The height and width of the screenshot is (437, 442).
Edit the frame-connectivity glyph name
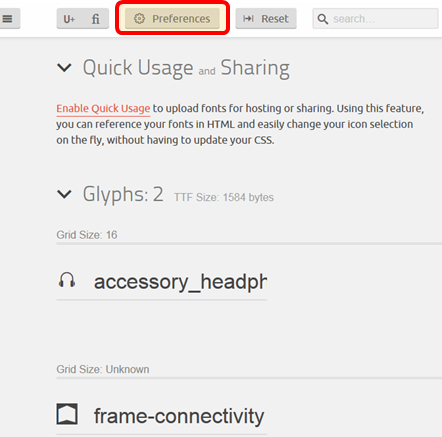click(x=180, y=416)
